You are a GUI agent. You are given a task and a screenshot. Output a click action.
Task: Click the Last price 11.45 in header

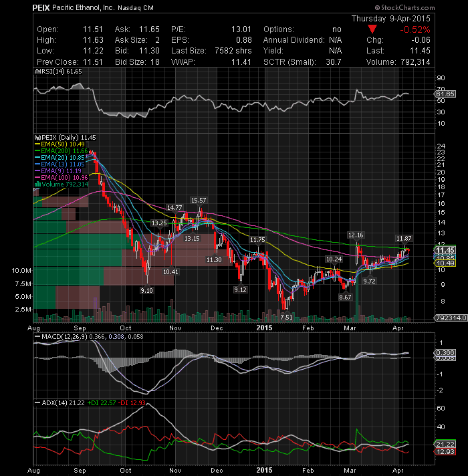(420, 51)
